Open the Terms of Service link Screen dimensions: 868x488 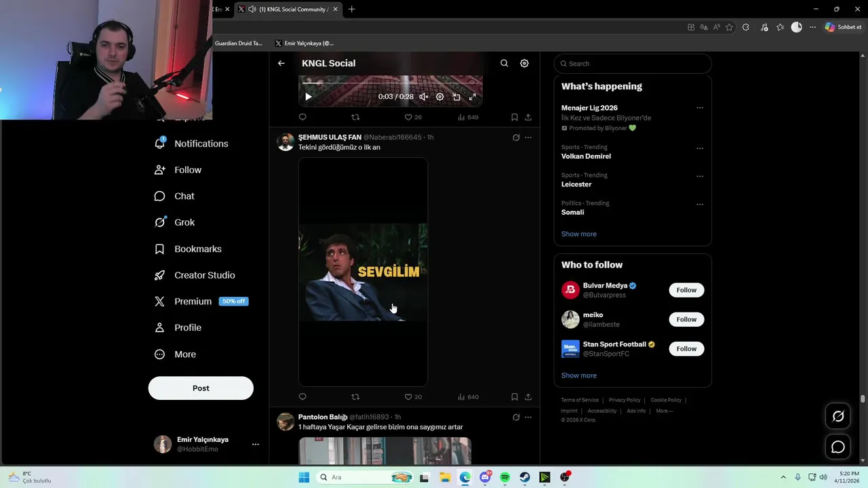coord(580,400)
